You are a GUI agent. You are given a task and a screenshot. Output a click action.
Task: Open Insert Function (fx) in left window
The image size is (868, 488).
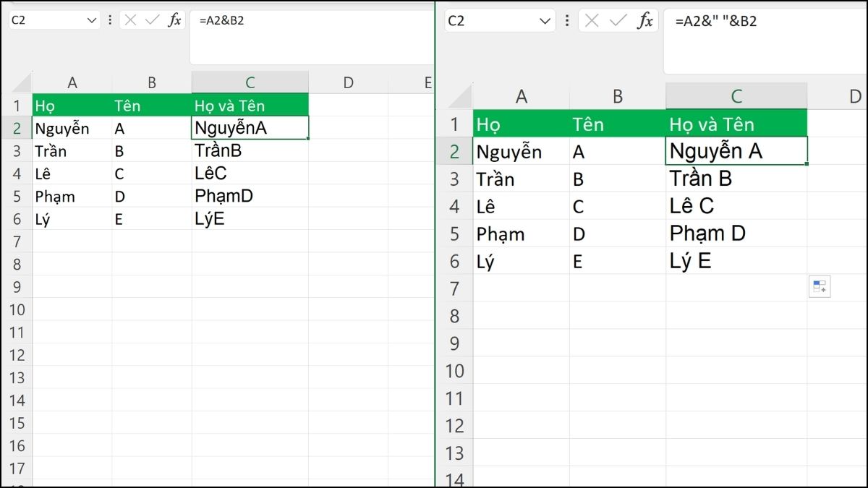click(x=175, y=20)
